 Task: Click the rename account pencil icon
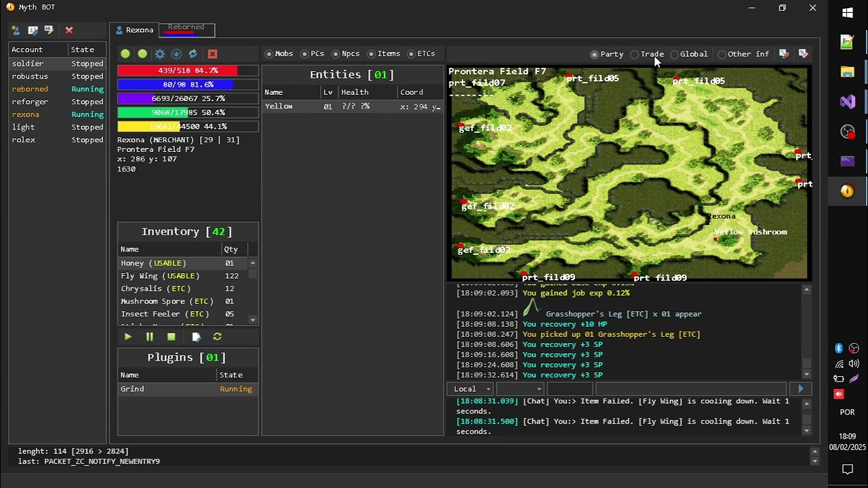pos(49,30)
